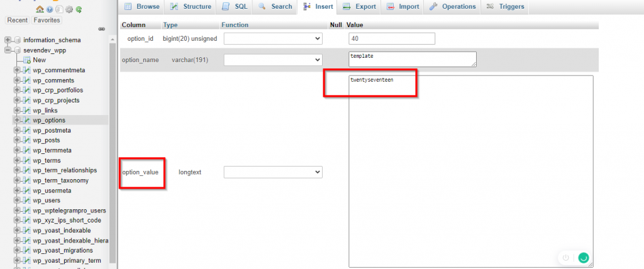644x269 pixels.
Task: Expand the wp_term_taxonomy table node
Action: 17,181
